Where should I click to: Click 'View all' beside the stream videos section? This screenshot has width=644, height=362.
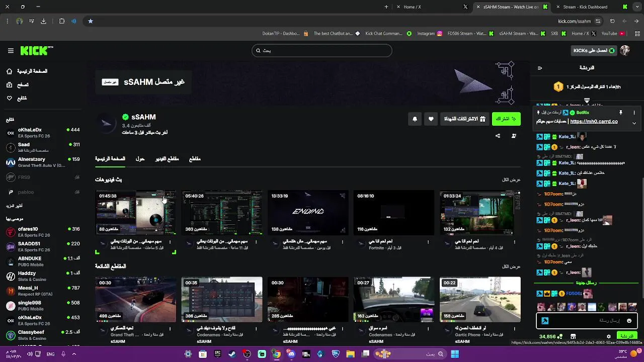pyautogui.click(x=511, y=179)
